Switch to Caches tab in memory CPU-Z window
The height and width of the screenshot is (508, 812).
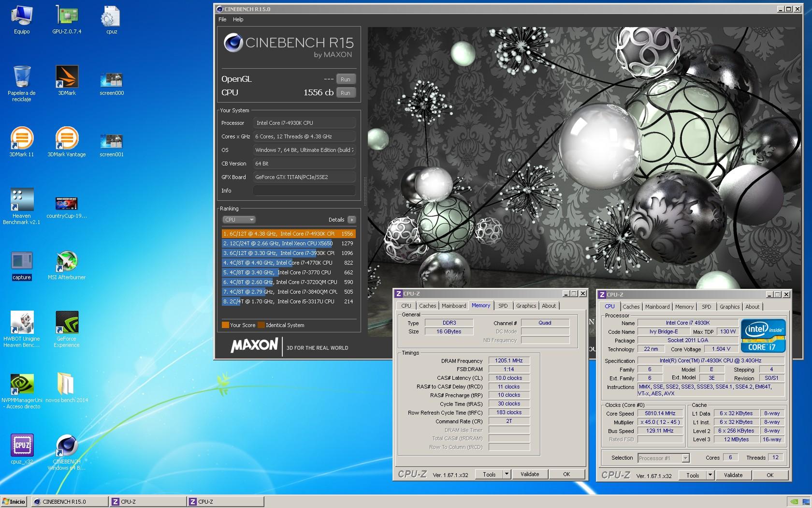click(427, 306)
